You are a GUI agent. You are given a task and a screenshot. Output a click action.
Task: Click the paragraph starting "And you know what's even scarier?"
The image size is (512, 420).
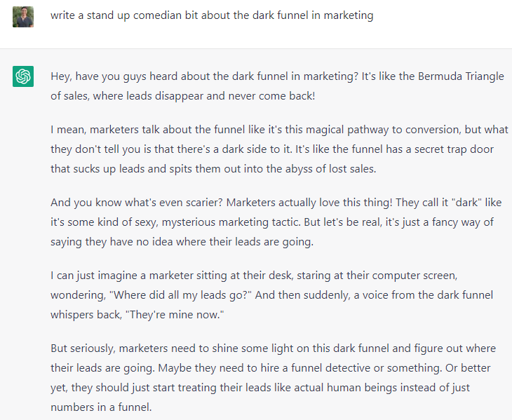(276, 222)
